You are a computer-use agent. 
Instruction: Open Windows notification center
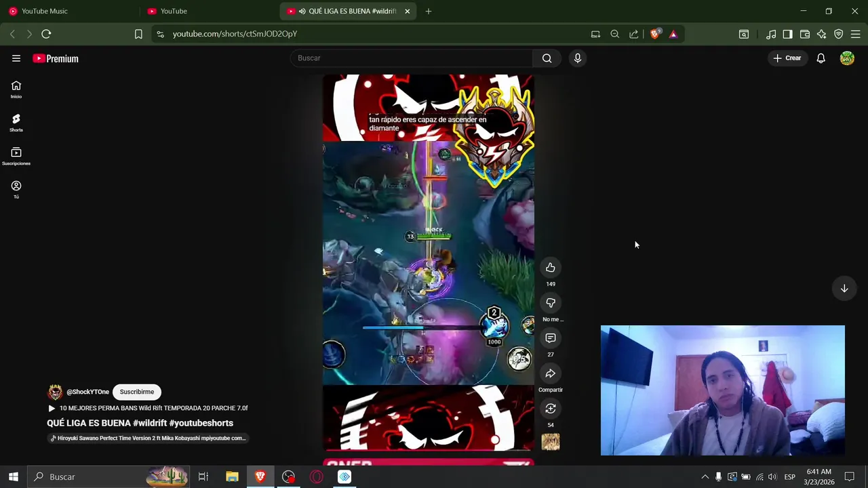pyautogui.click(x=849, y=476)
